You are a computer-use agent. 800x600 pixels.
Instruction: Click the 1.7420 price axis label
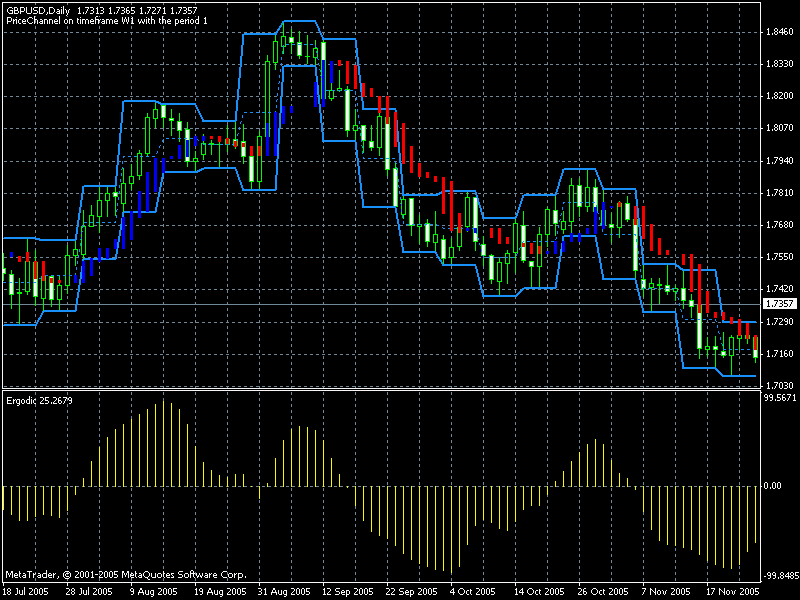tap(780, 289)
